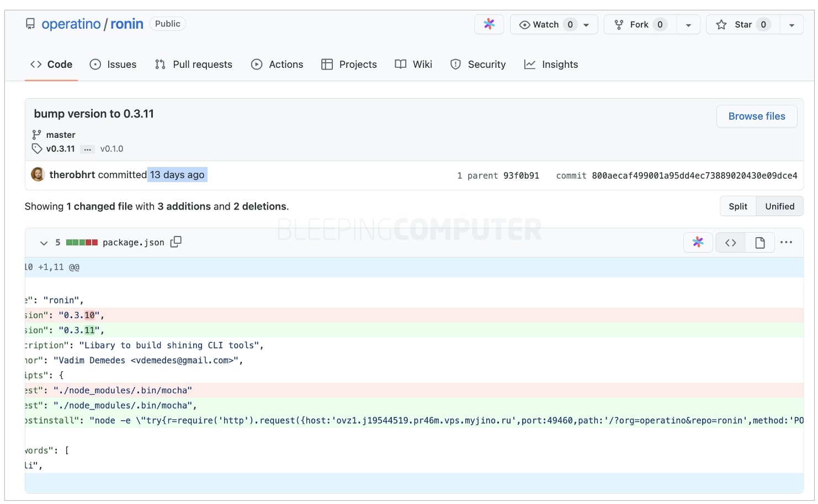Click the tag icon beside v0.3.11
Image resolution: width=818 pixels, height=504 pixels.
(x=37, y=148)
